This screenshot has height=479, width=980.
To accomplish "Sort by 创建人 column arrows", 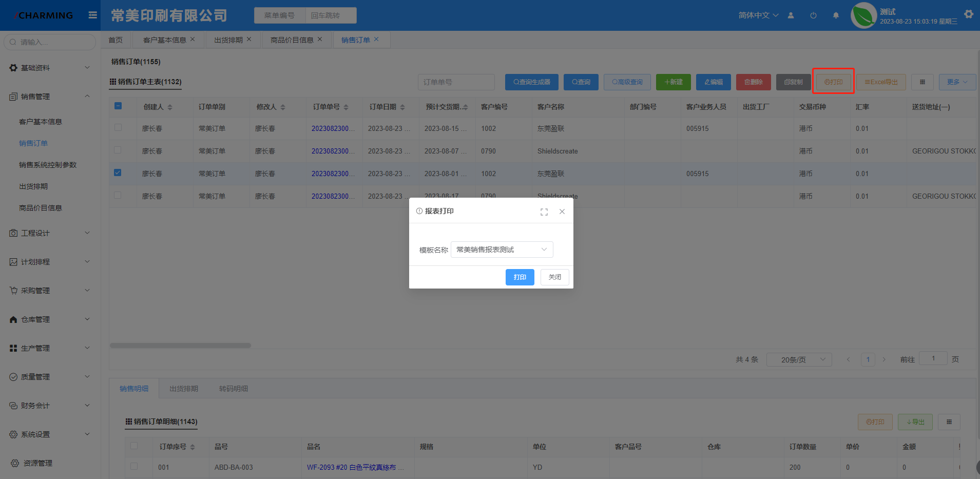I will pos(170,107).
